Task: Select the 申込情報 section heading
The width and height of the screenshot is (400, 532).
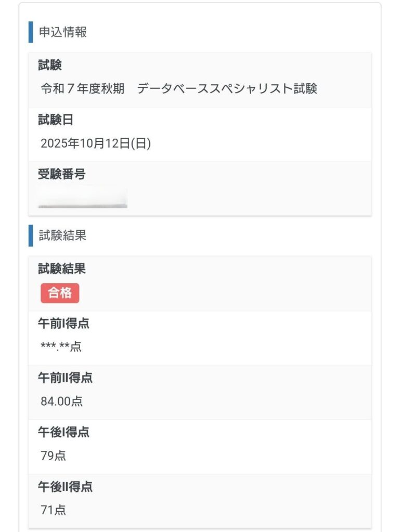Action: (63, 32)
